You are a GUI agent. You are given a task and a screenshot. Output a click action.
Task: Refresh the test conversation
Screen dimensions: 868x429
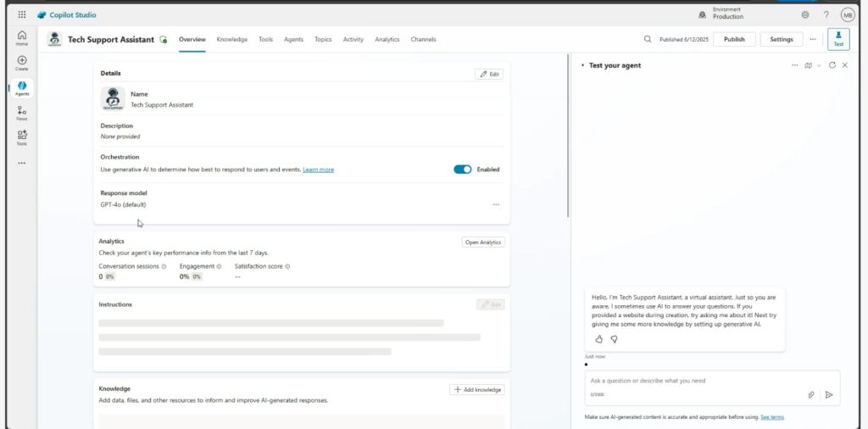click(832, 65)
